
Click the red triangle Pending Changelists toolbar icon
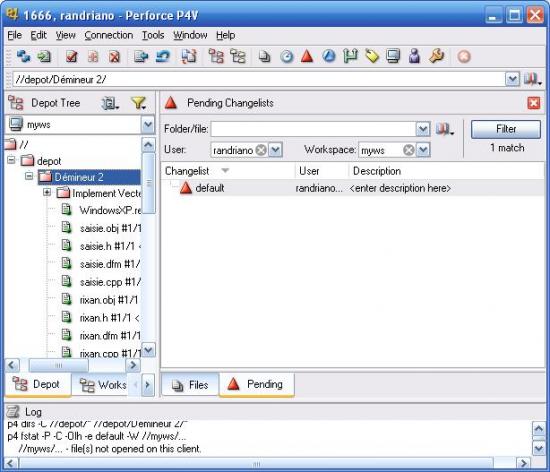click(x=307, y=56)
